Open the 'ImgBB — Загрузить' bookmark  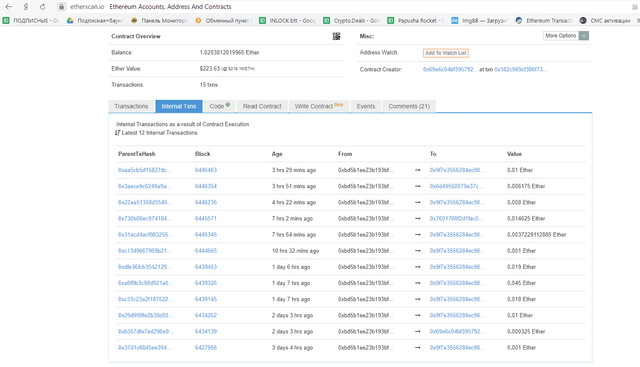coord(479,20)
